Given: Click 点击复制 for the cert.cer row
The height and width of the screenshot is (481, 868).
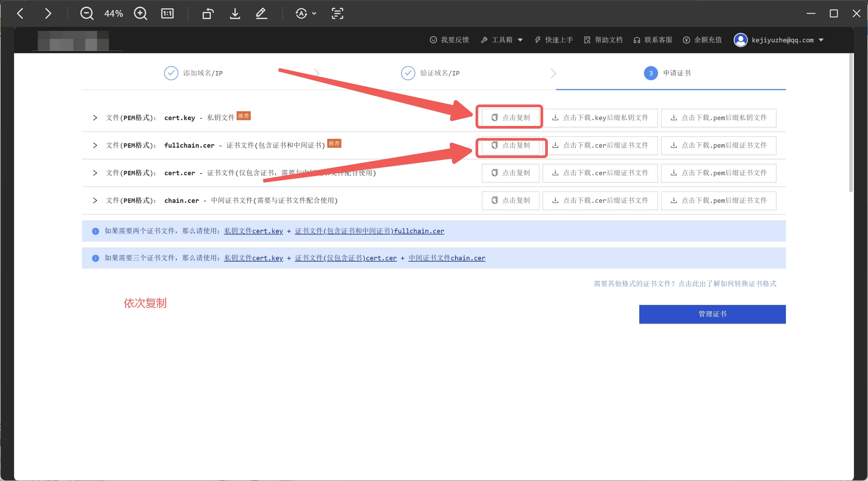Looking at the screenshot, I should coord(510,173).
